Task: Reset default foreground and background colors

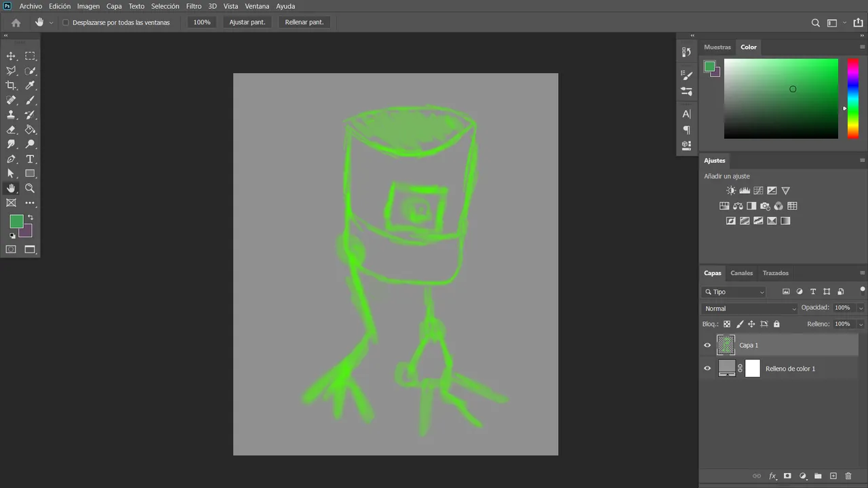Action: (x=12, y=236)
